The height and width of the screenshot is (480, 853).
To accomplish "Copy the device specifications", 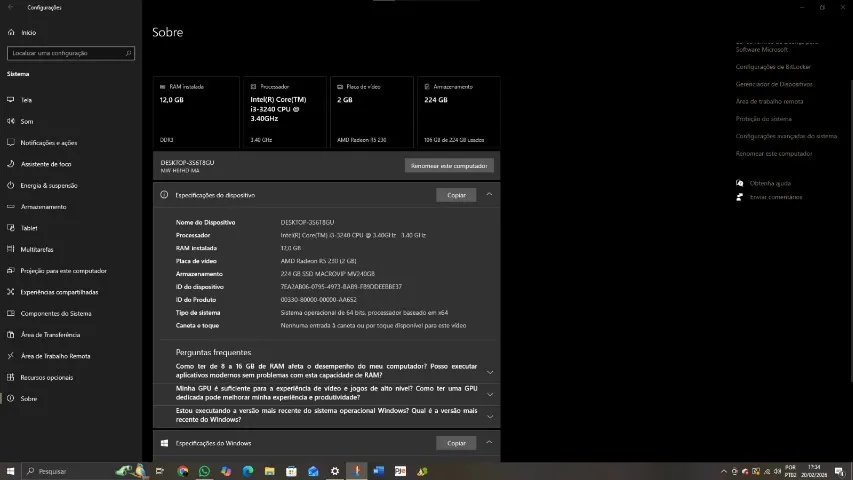I will (x=456, y=195).
